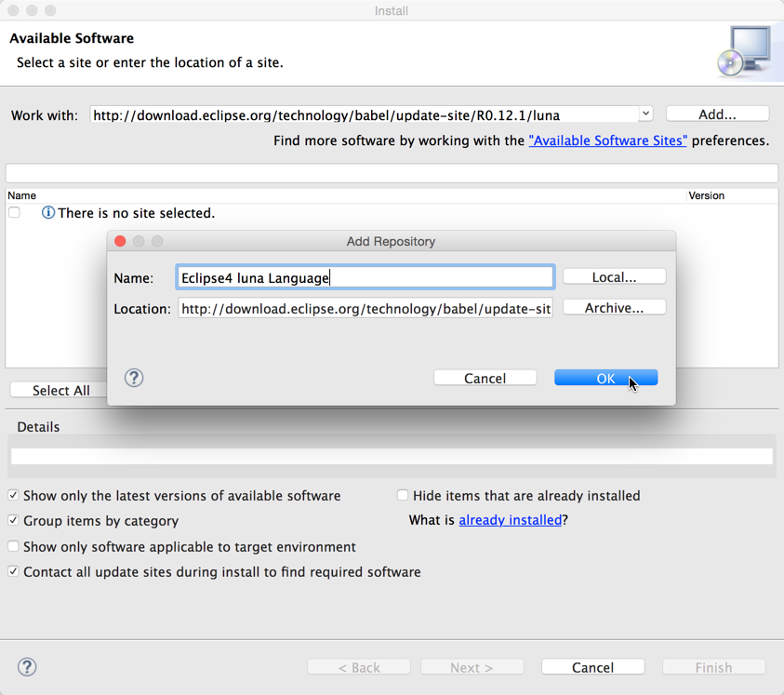Click install wizard computer and disc icon

(x=745, y=51)
